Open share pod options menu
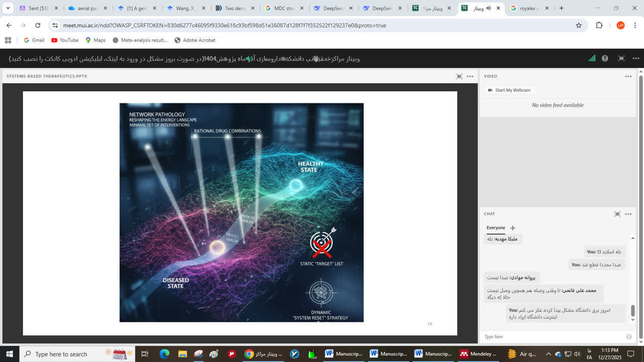The image size is (644, 362). click(470, 76)
